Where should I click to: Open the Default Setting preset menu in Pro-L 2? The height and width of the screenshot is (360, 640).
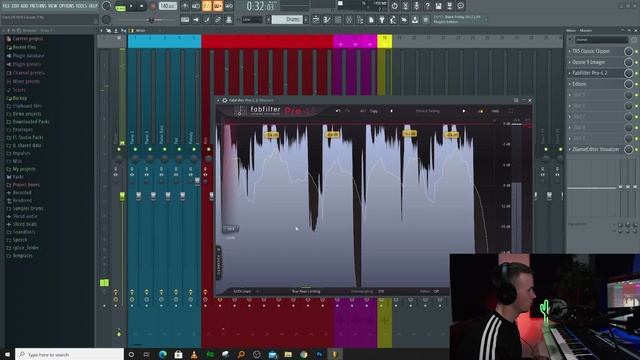click(x=427, y=111)
